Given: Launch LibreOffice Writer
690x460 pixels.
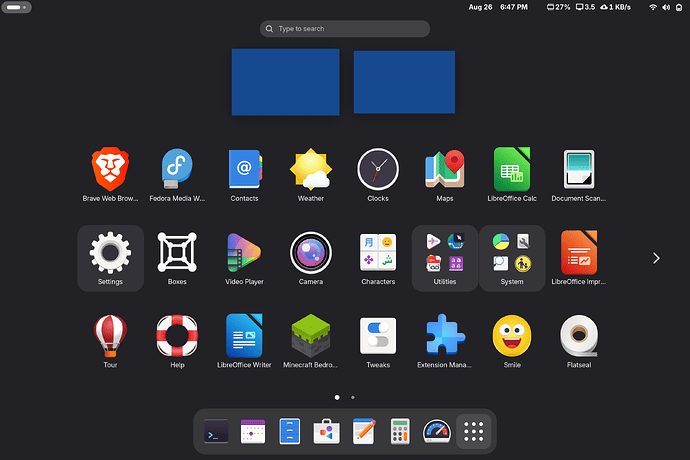Looking at the screenshot, I should (x=244, y=342).
